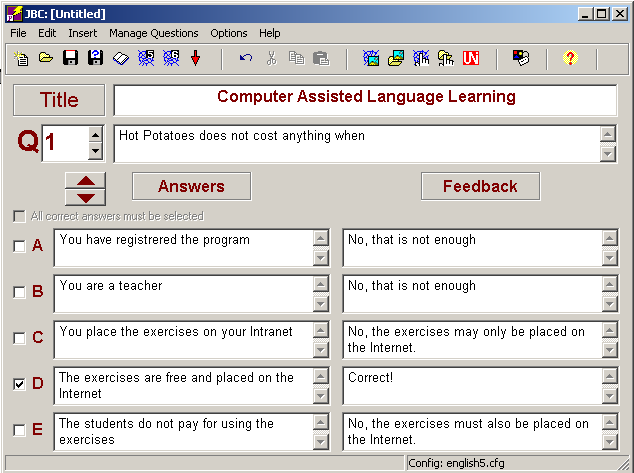Click the large red down arrow above answers

[x=86, y=198]
